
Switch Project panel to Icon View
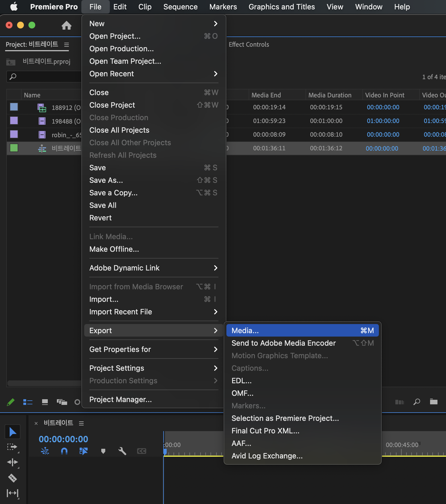coord(45,402)
